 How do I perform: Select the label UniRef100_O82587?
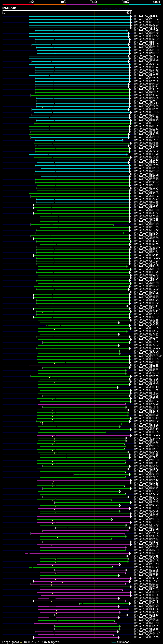[146, 62]
